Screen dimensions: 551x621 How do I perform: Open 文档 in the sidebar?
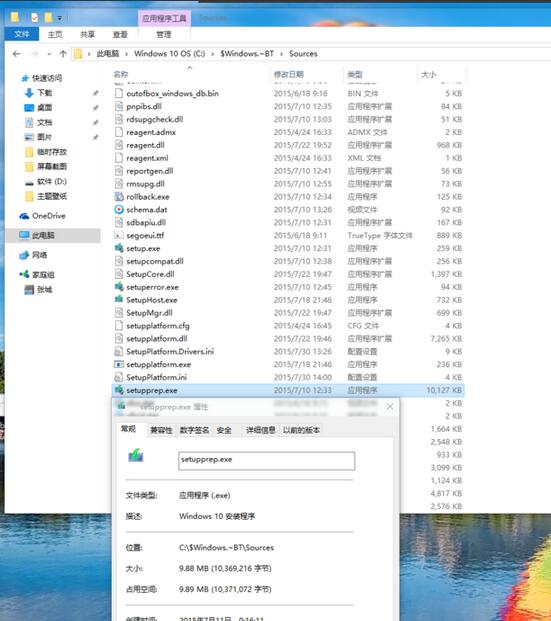click(44, 122)
